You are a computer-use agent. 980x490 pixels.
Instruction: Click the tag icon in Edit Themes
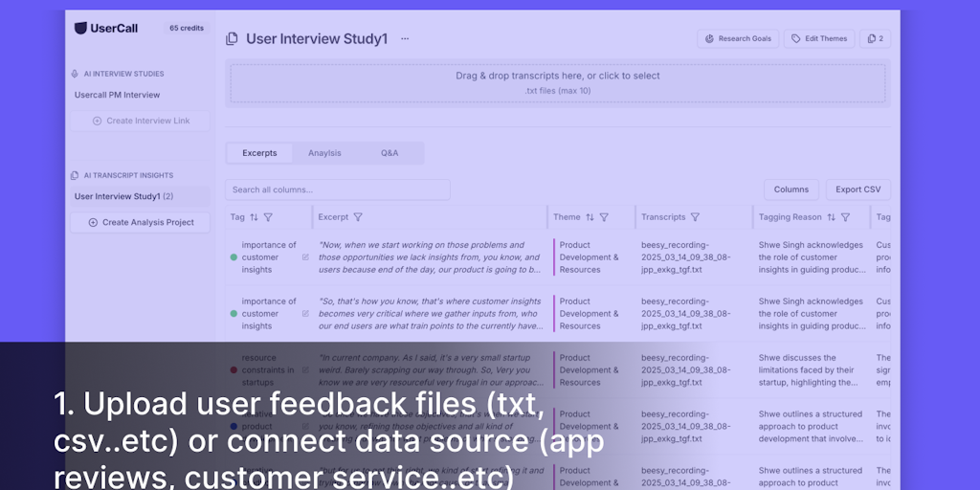coord(795,38)
